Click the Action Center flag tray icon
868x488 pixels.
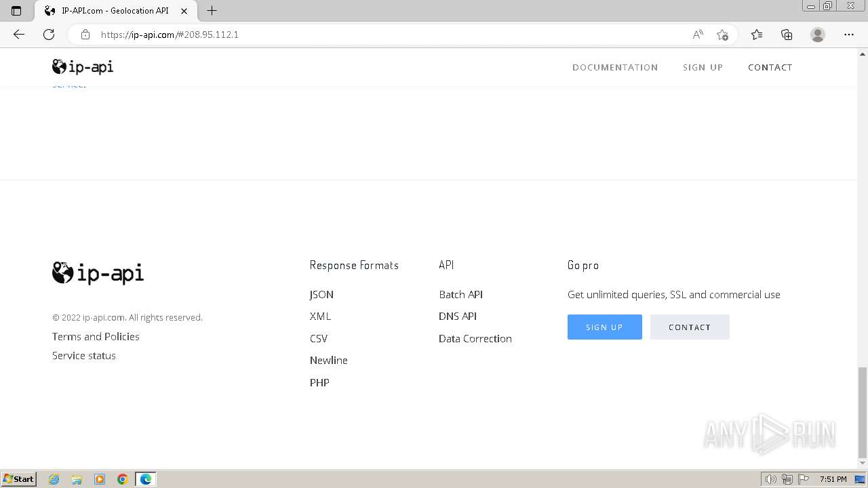[804, 479]
